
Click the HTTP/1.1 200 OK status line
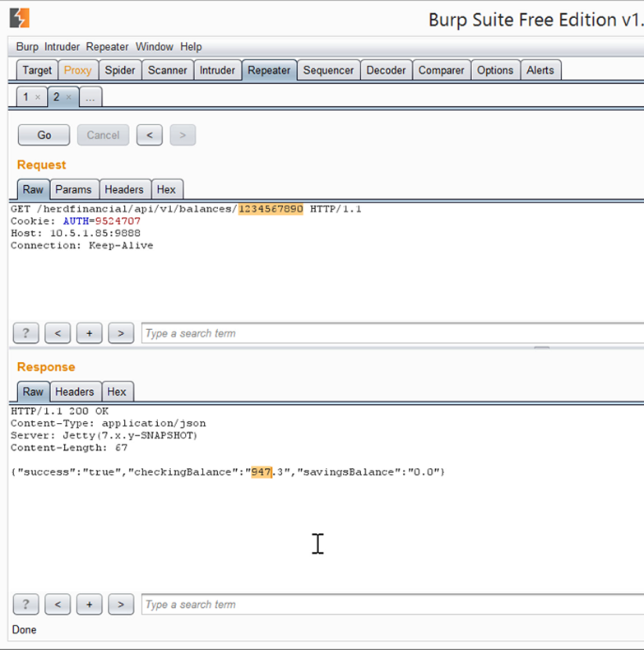point(60,411)
